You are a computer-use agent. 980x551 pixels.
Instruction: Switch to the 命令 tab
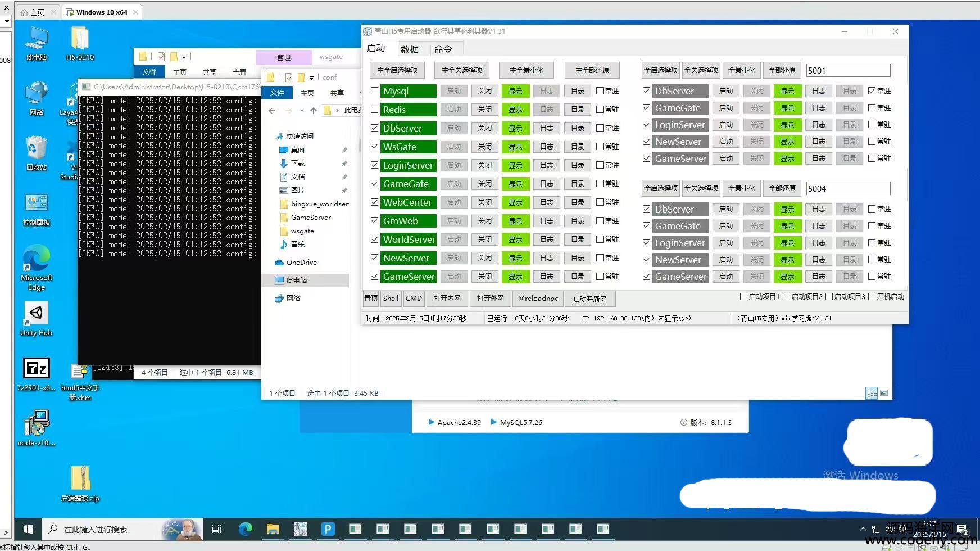pos(443,49)
